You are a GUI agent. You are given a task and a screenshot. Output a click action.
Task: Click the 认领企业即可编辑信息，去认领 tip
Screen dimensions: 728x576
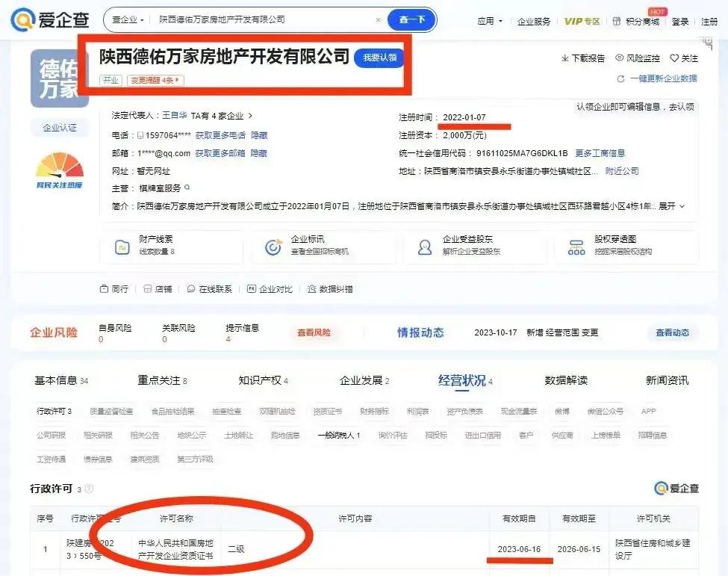[635, 107]
